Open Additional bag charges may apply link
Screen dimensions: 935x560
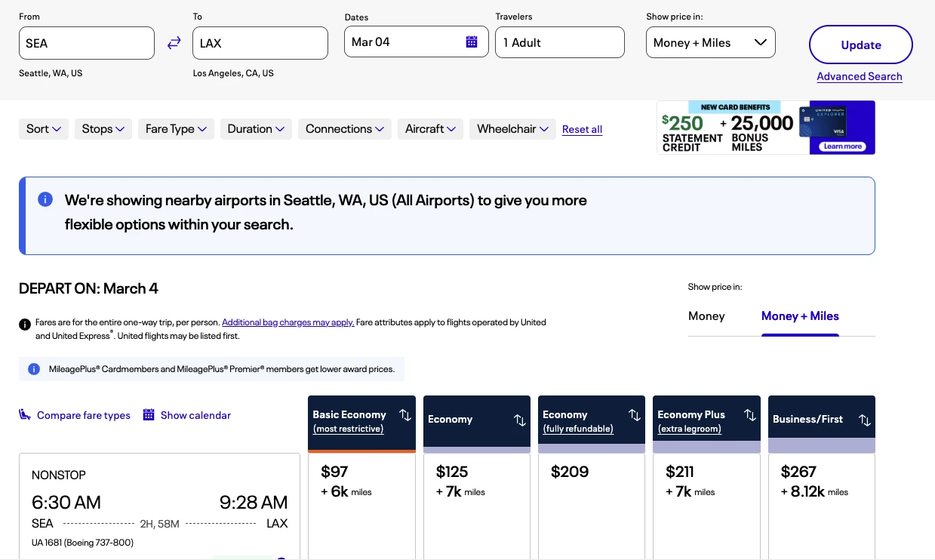pos(288,322)
